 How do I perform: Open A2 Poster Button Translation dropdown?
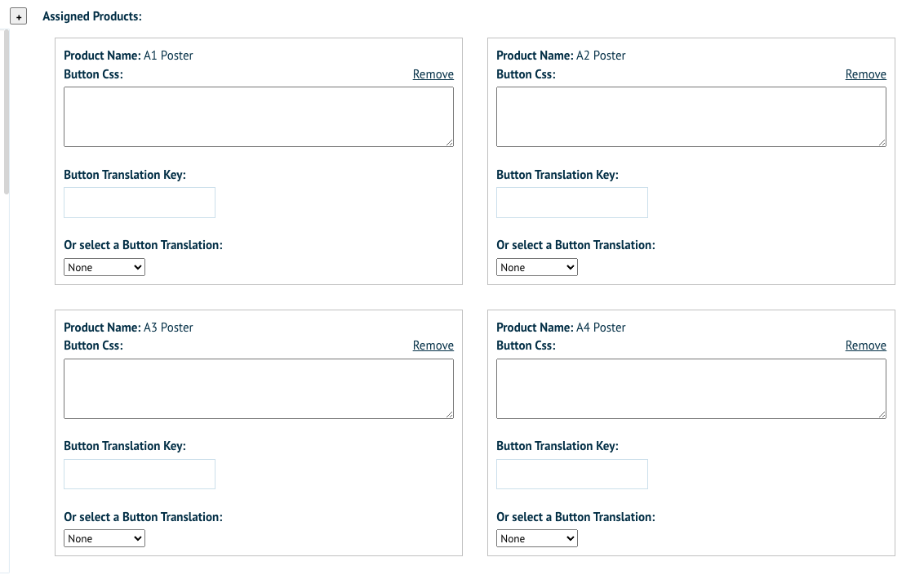(x=537, y=267)
